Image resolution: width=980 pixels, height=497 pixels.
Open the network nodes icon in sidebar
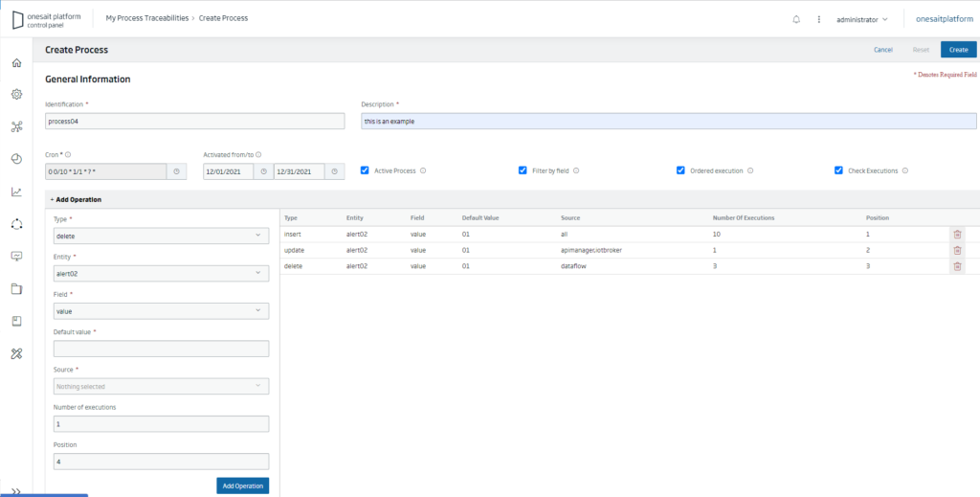[17, 127]
